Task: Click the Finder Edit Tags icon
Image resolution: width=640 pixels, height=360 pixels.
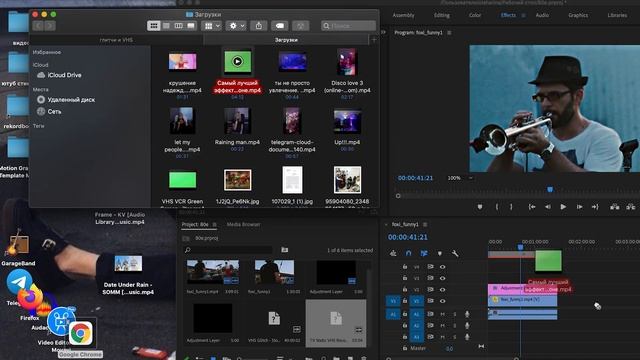Action: click(x=280, y=26)
